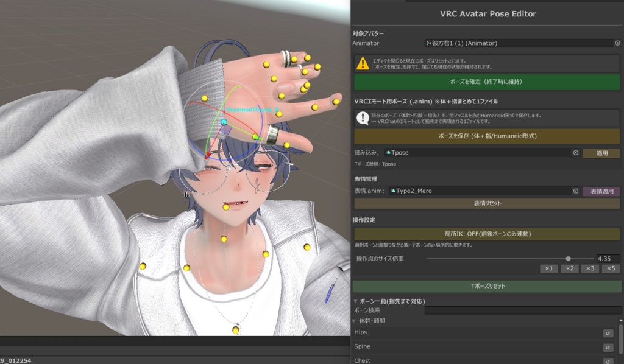624x364 pixels.
Task: Click the ボーン検索 search field
Action: tap(523, 310)
